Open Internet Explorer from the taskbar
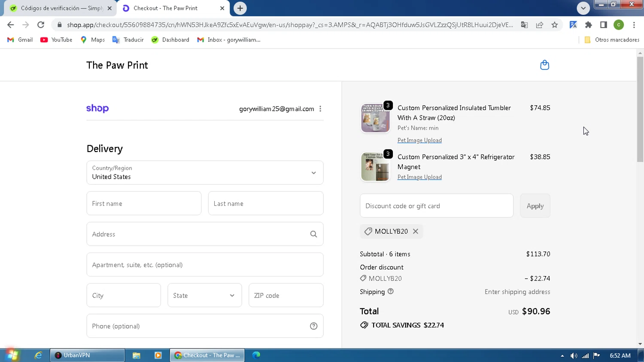This screenshot has width=644, height=362. (x=38, y=355)
